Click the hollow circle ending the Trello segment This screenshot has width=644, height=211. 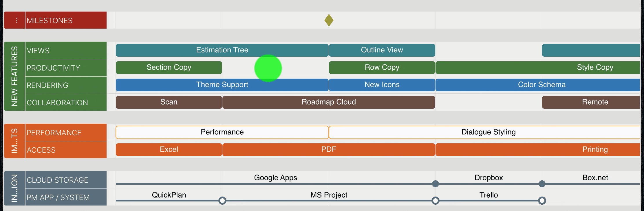542,201
